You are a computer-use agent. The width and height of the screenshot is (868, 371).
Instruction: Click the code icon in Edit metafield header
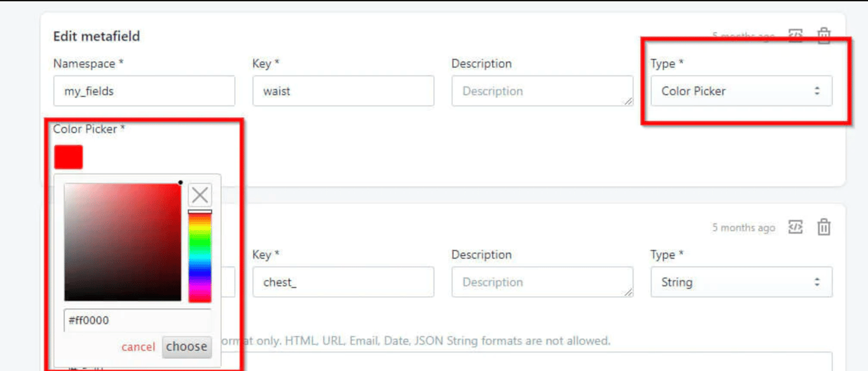click(796, 36)
